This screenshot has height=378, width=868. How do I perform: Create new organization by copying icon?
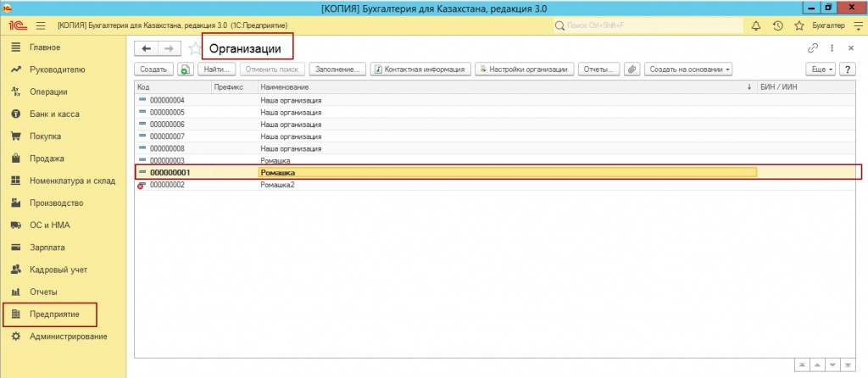coord(184,69)
